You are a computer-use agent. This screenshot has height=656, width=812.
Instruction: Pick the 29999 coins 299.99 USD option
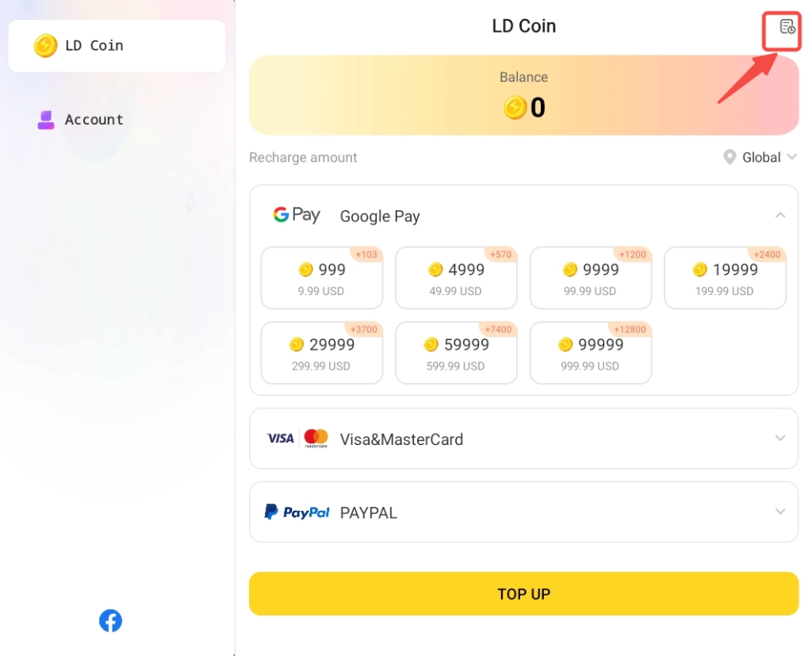pyautogui.click(x=322, y=353)
